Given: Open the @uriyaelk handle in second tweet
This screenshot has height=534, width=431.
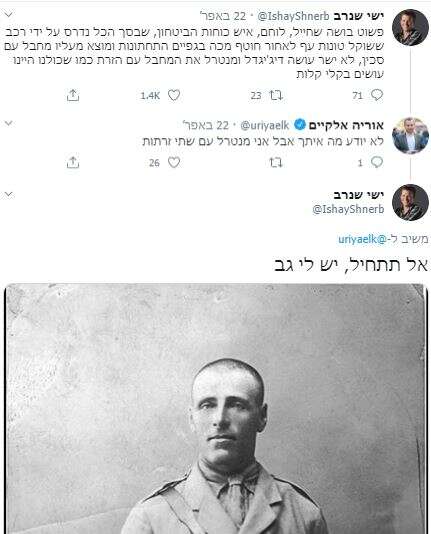Looking at the screenshot, I should 265,125.
